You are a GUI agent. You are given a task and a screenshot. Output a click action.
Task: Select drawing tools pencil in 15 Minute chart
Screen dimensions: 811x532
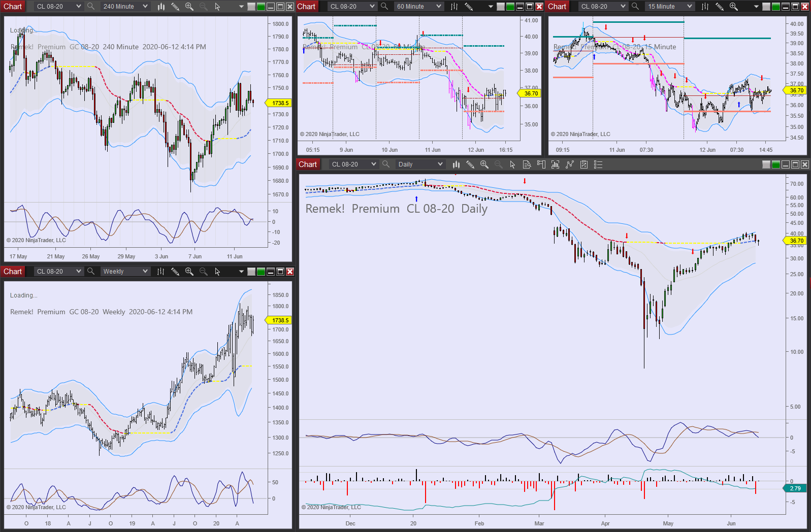720,7
